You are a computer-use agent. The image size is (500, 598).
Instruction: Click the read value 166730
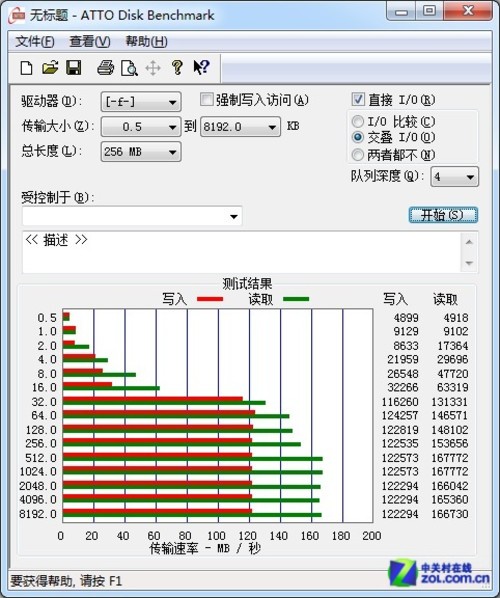tap(450, 514)
